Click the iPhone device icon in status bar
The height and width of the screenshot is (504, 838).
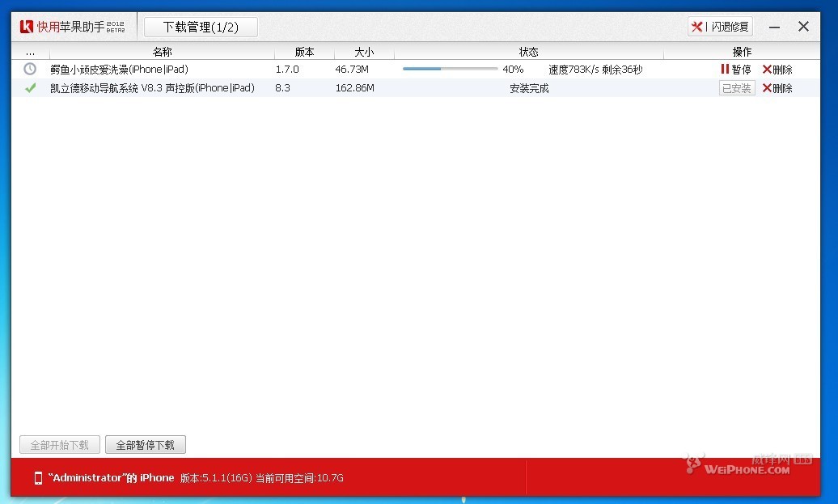click(x=38, y=478)
